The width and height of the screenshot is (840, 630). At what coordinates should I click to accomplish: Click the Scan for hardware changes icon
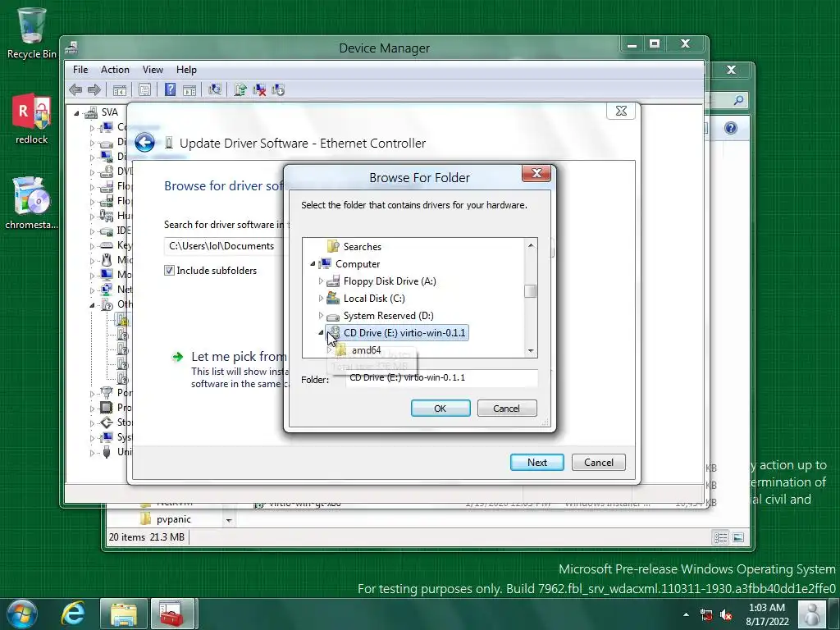(x=215, y=90)
